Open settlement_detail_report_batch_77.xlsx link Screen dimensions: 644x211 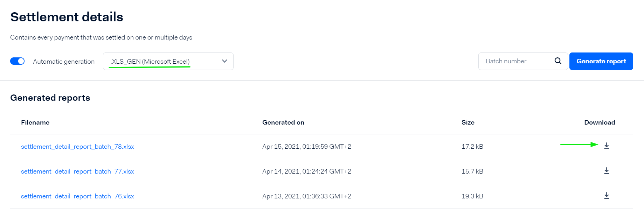pyautogui.click(x=77, y=171)
